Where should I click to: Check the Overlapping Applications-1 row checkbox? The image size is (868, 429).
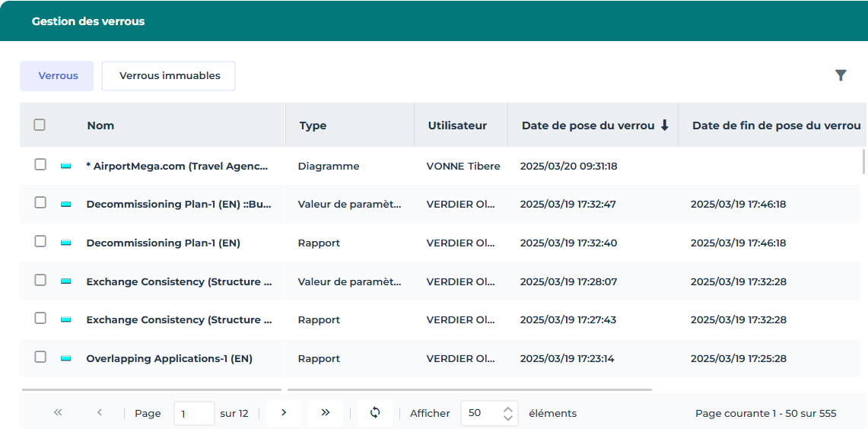coord(40,357)
